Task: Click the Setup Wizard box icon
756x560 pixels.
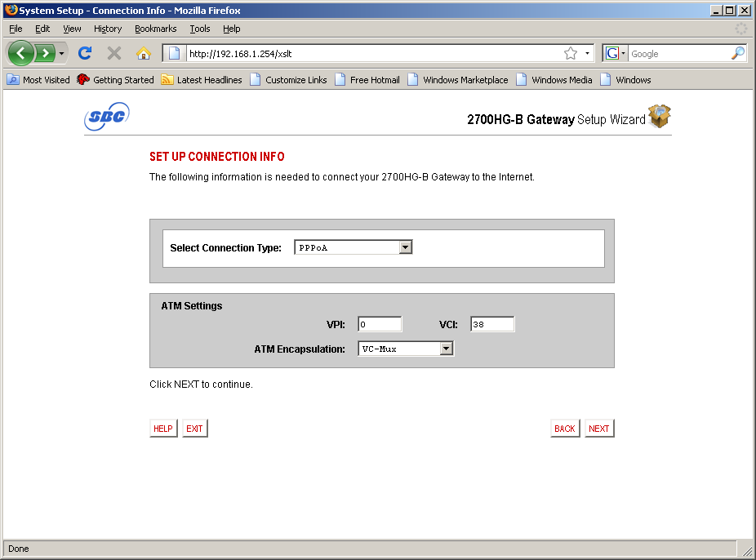Action: point(660,117)
